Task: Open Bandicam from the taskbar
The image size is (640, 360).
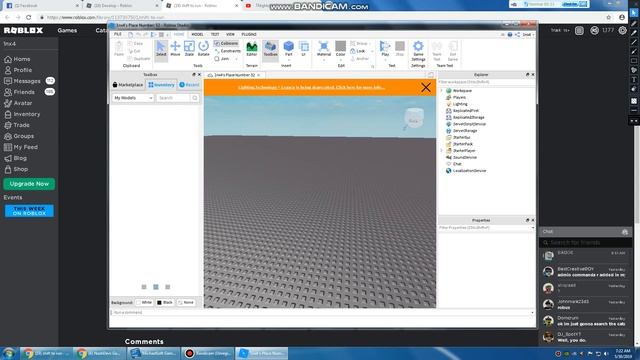Action: coord(208,353)
